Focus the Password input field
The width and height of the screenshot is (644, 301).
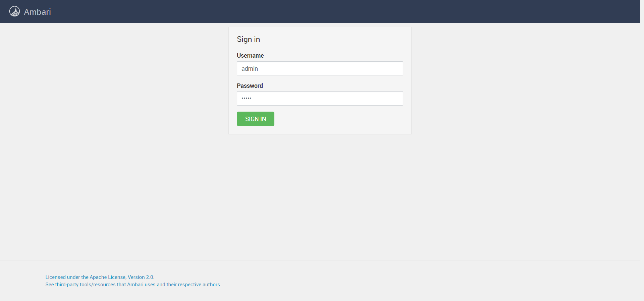(320, 99)
